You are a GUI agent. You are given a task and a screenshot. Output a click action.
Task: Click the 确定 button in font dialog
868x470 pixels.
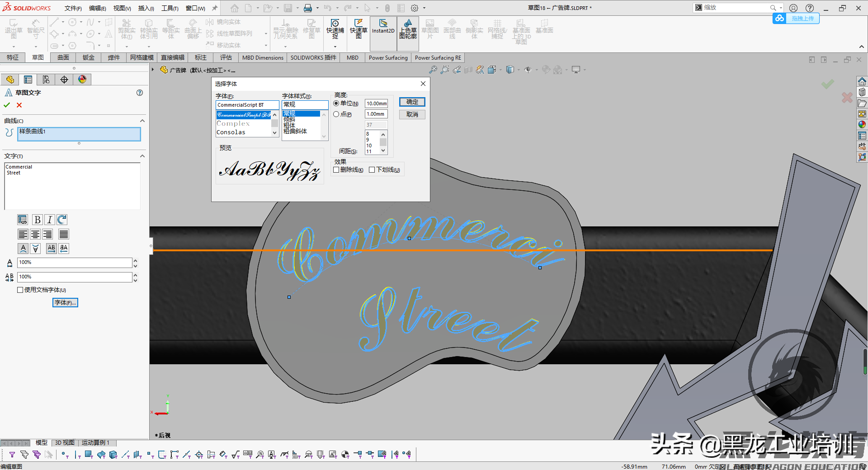[x=412, y=102]
